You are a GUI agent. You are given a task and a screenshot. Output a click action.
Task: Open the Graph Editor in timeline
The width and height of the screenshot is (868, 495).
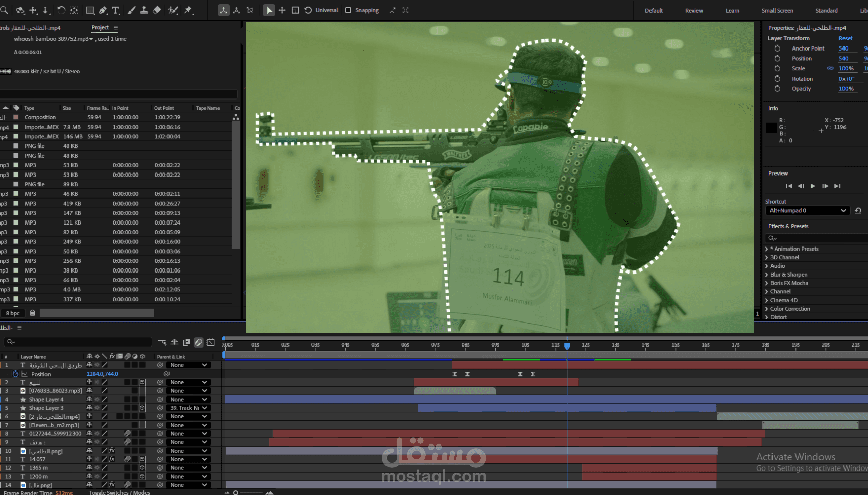(211, 342)
